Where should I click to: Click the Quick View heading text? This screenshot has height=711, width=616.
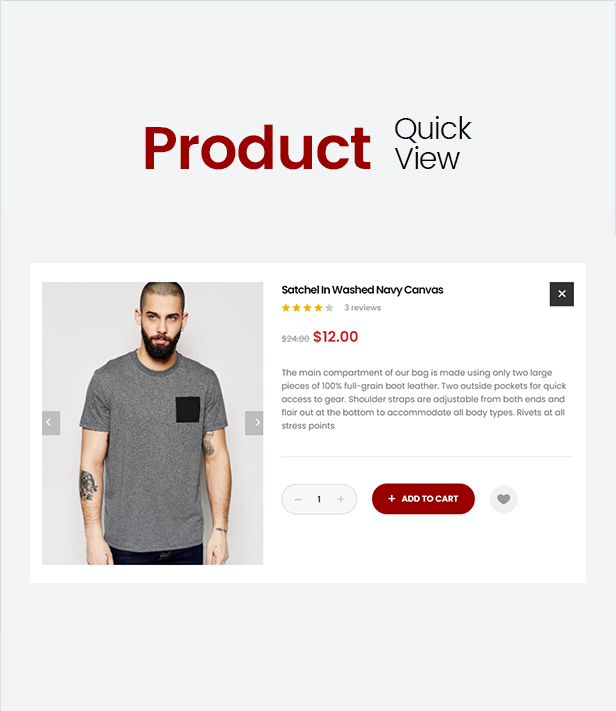[433, 143]
